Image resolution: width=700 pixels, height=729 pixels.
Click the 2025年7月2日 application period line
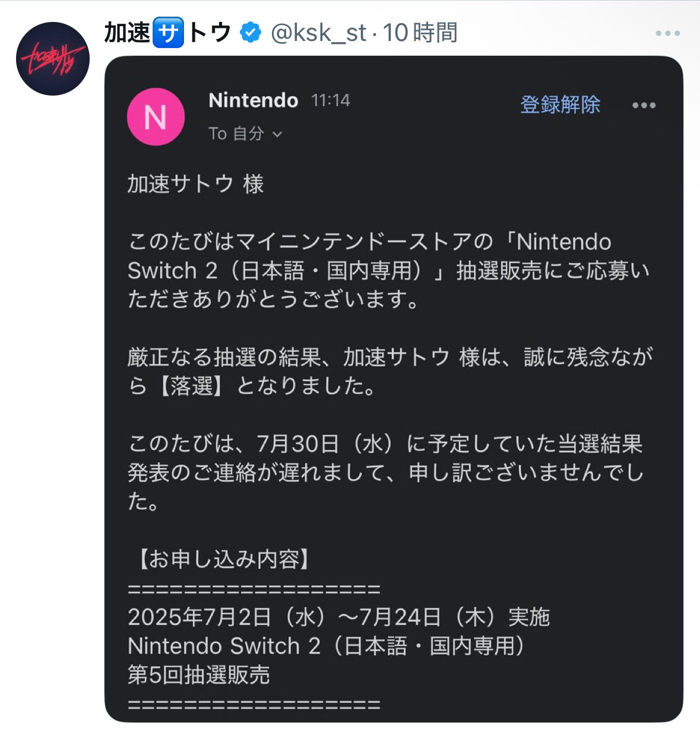click(339, 617)
